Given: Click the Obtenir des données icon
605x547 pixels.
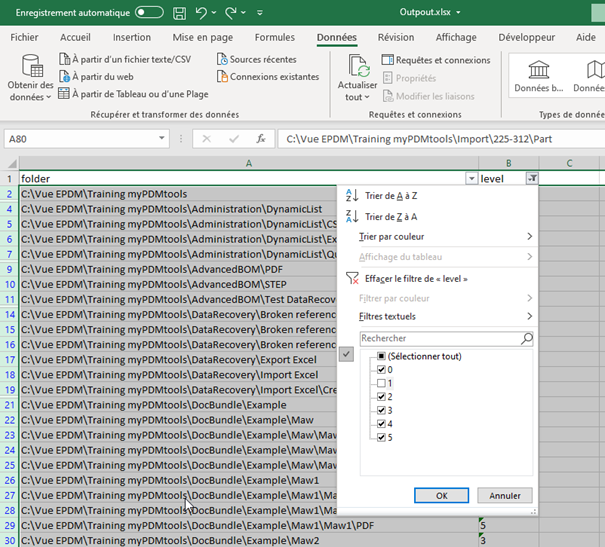Looking at the screenshot, I should click(x=31, y=68).
